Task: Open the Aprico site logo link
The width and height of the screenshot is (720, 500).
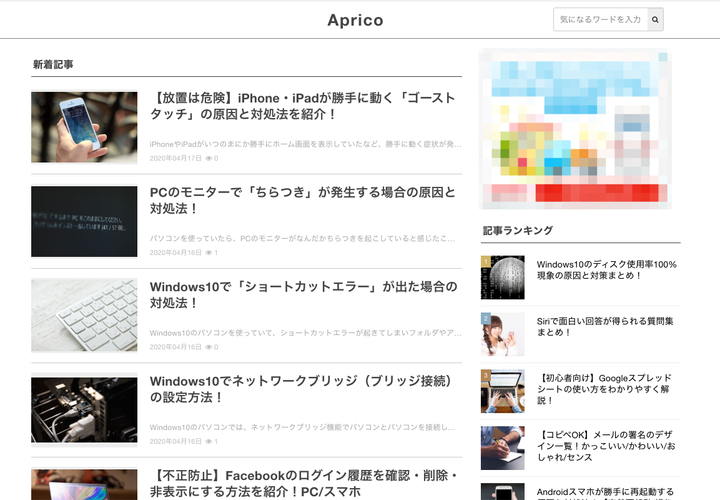Action: [x=355, y=20]
